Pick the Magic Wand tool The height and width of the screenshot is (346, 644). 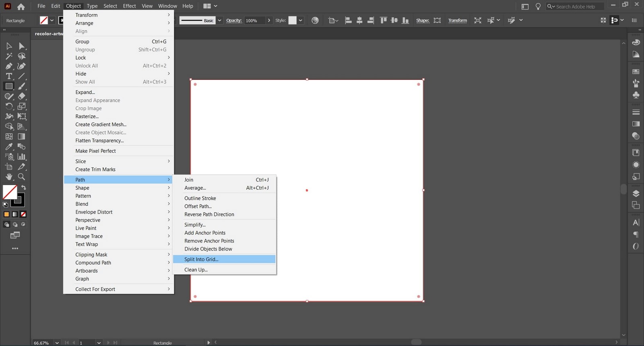pyautogui.click(x=9, y=56)
